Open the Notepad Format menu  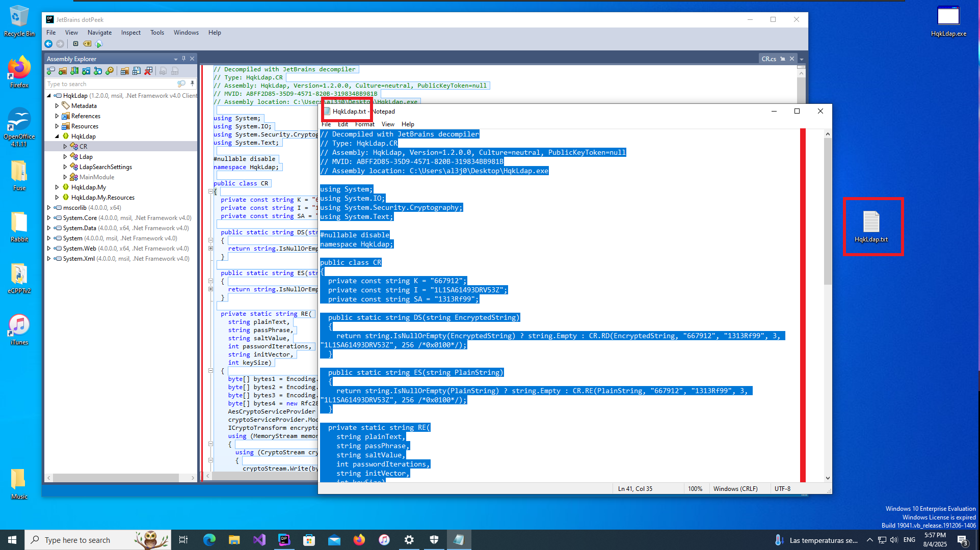point(364,124)
